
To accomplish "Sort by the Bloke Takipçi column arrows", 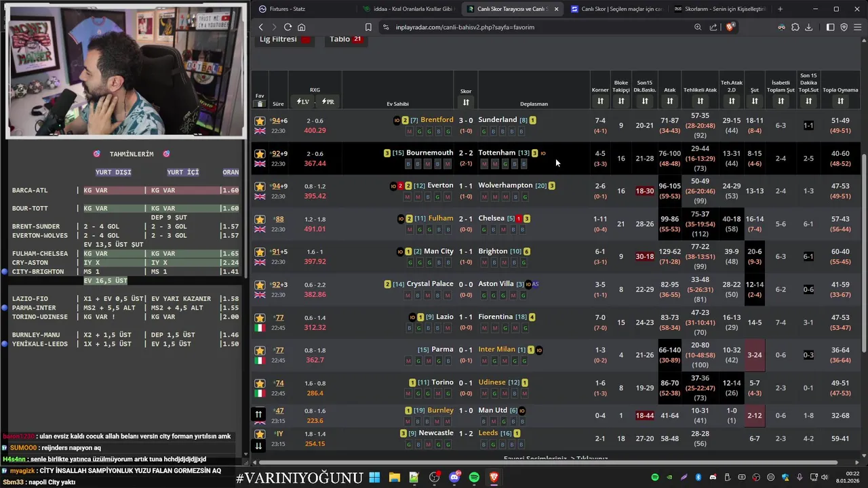I will click(x=621, y=101).
